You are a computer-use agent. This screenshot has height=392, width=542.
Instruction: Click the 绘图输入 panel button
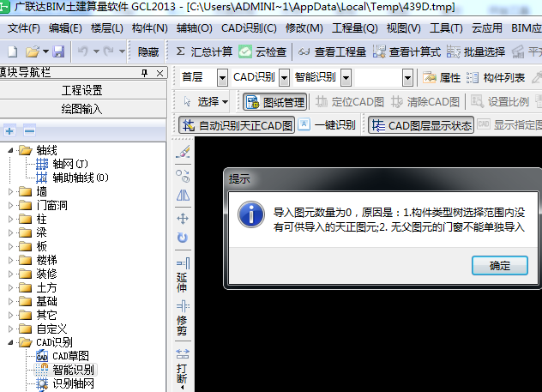(82, 109)
